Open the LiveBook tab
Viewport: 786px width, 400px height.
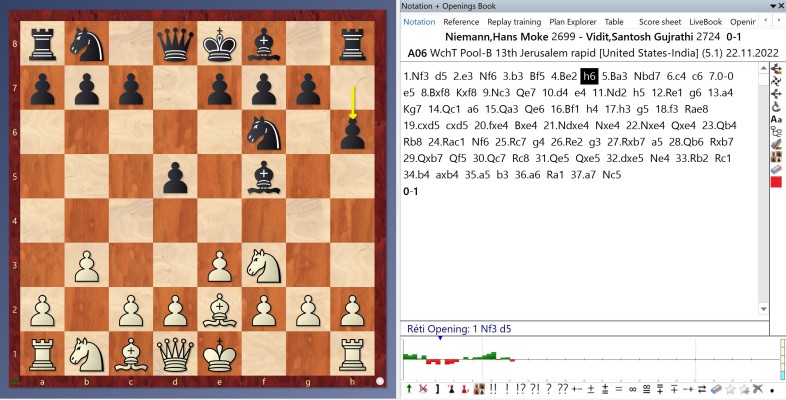click(705, 21)
